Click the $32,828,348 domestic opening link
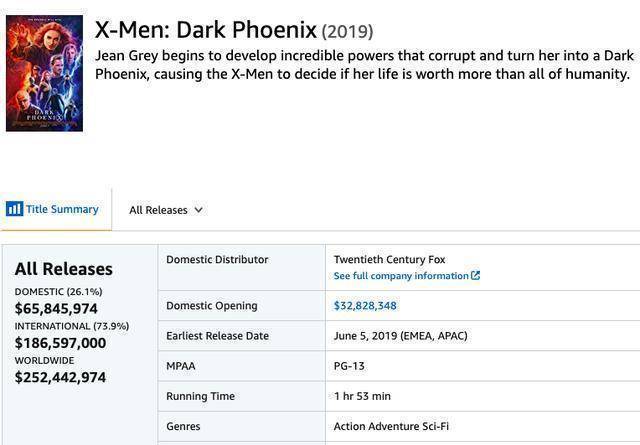The width and height of the screenshot is (640, 445). (365, 306)
